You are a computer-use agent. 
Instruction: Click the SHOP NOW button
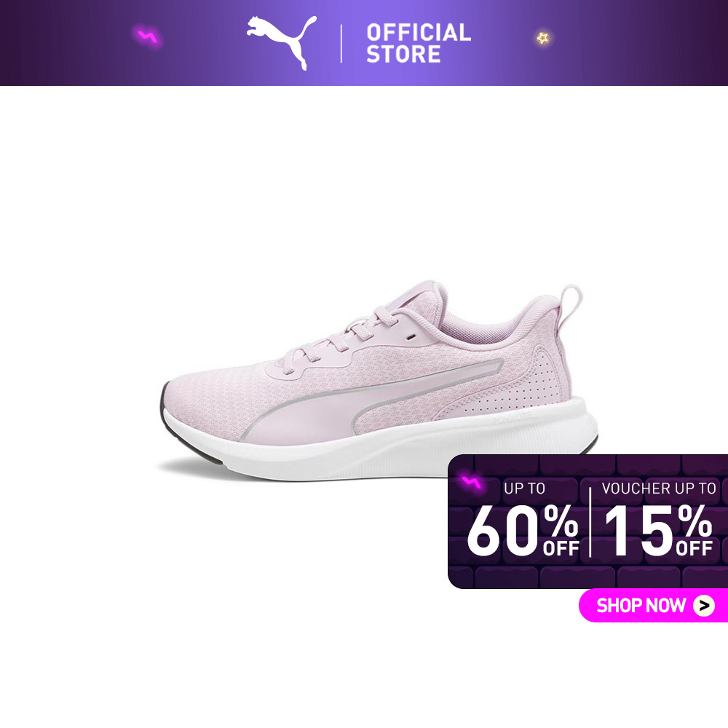[x=653, y=606]
